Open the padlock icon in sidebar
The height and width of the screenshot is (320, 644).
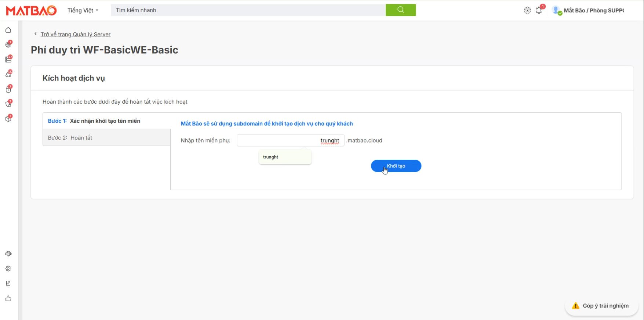[8, 89]
